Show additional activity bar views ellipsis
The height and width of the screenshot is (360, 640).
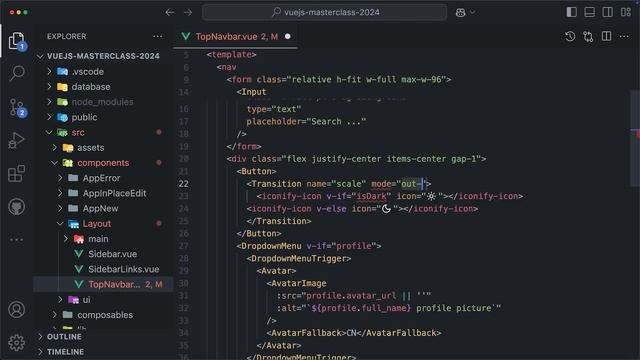[16, 240]
